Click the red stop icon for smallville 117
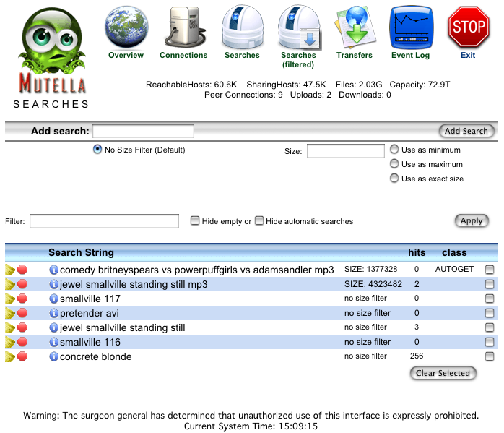504x433 pixels. [x=22, y=299]
